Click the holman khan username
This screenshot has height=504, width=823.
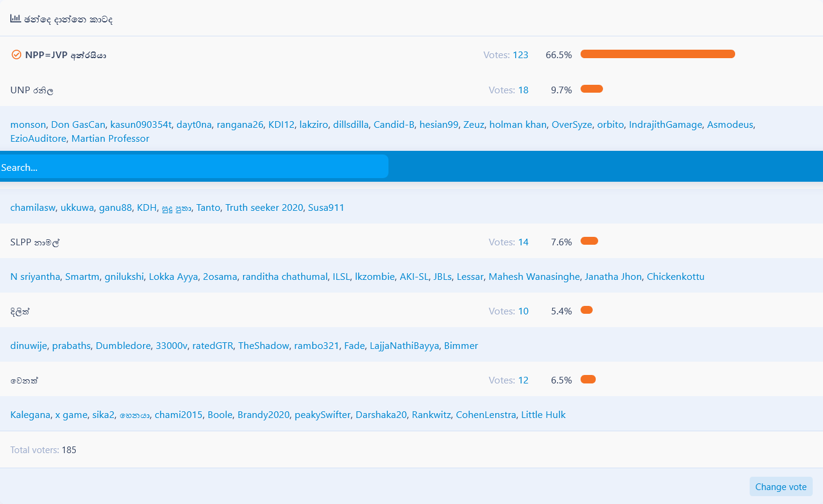[518, 125]
